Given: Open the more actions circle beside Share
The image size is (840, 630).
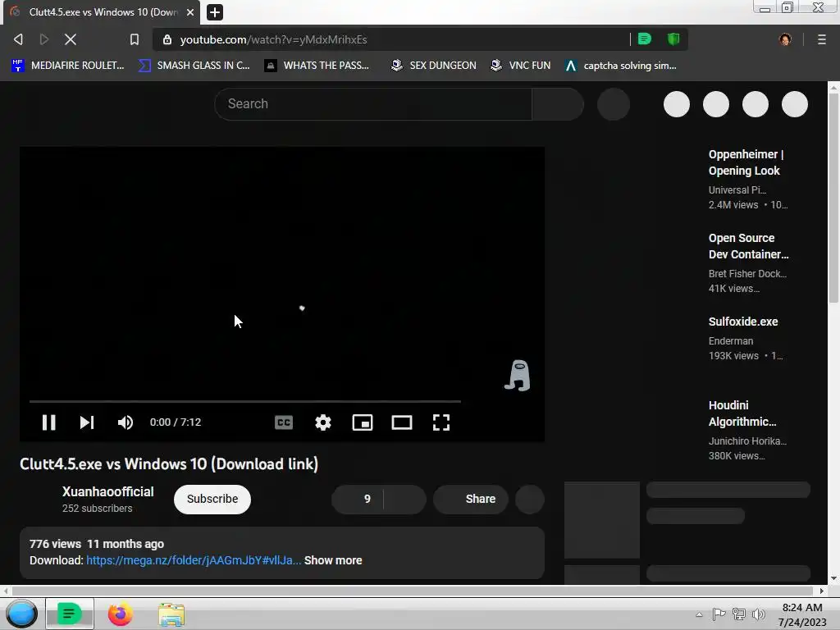Looking at the screenshot, I should [x=530, y=500].
